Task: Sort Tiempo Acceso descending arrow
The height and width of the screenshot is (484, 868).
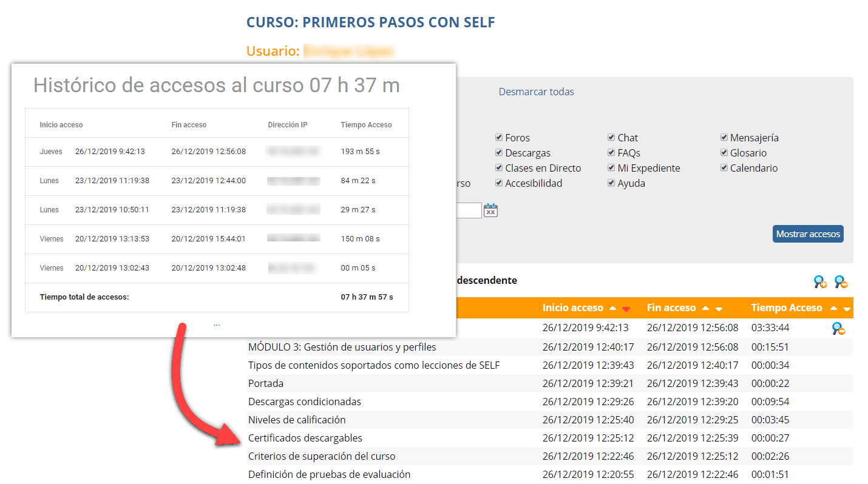Action: point(847,309)
